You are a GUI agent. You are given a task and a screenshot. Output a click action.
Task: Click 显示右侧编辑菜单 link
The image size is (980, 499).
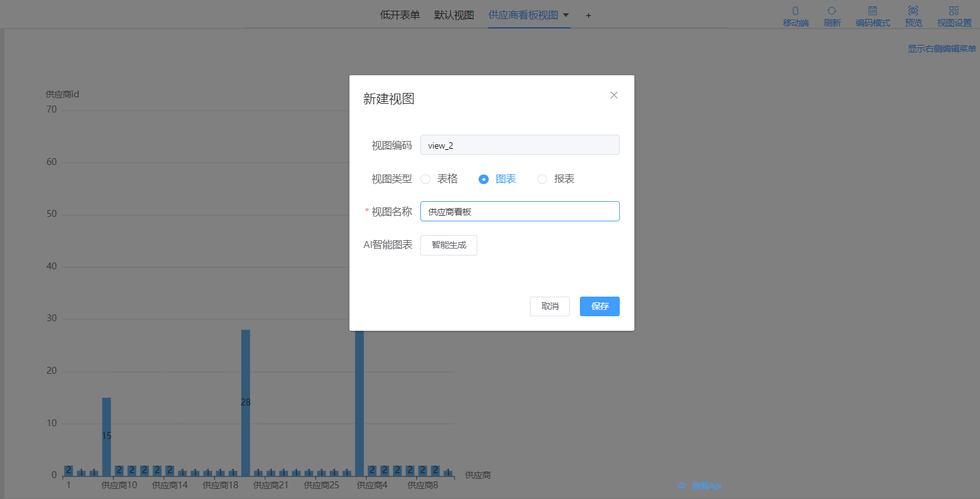point(941,49)
